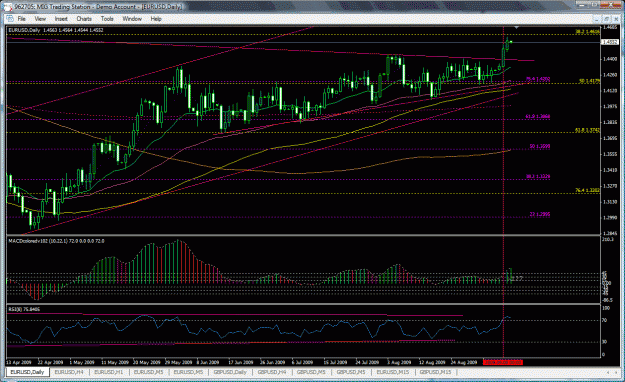625x382 pixels.
Task: Click the 6 Jul 2009 date label
Action: click(x=302, y=362)
